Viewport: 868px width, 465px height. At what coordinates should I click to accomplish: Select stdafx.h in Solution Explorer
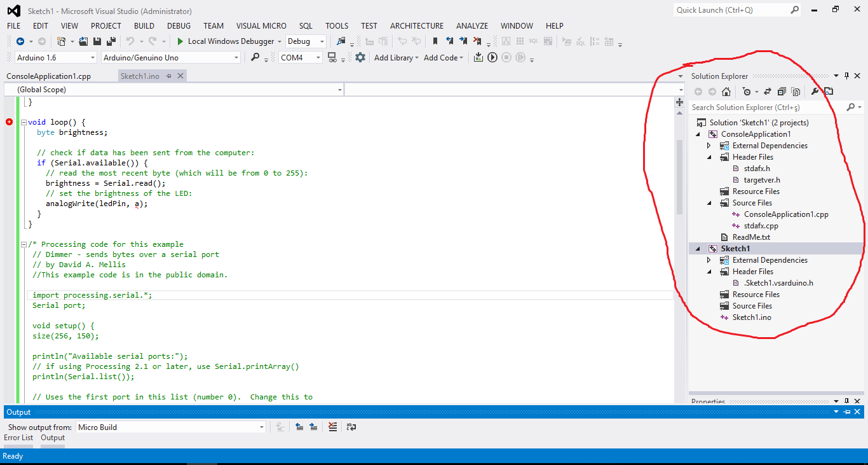click(x=757, y=169)
